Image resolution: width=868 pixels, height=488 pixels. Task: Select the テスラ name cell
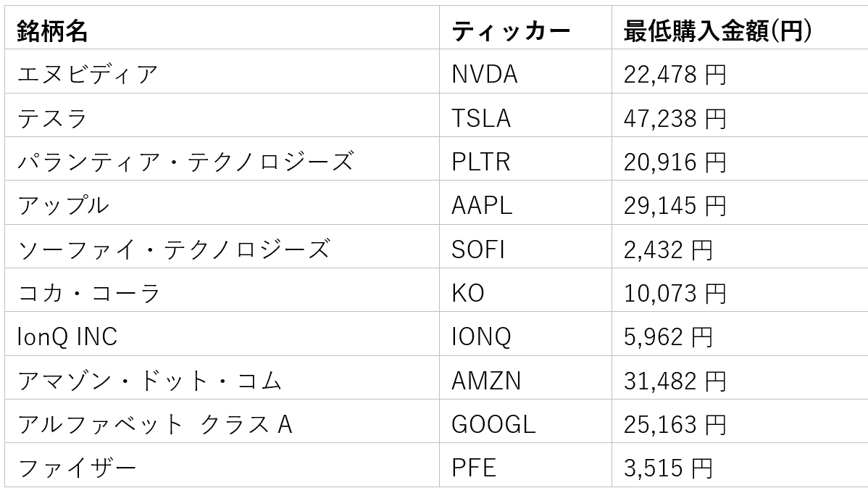point(52,118)
